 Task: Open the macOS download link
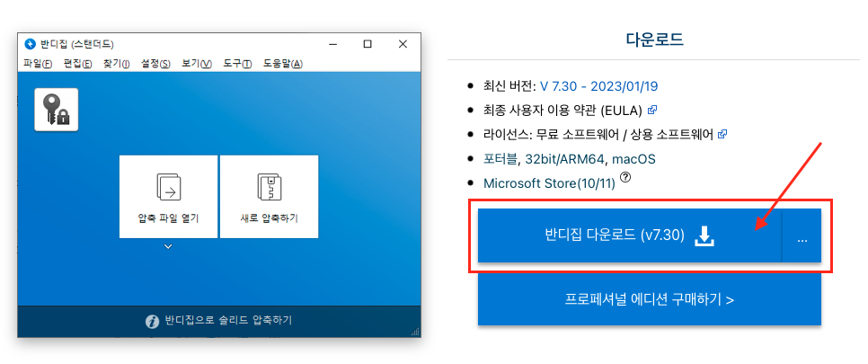pos(633,159)
